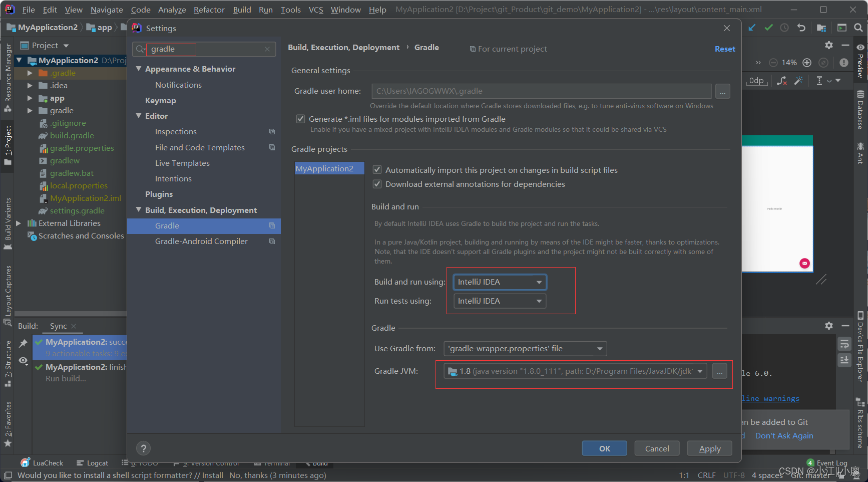Click the CRLF line separator in status bar
This screenshot has height=482, width=868.
pos(706,475)
